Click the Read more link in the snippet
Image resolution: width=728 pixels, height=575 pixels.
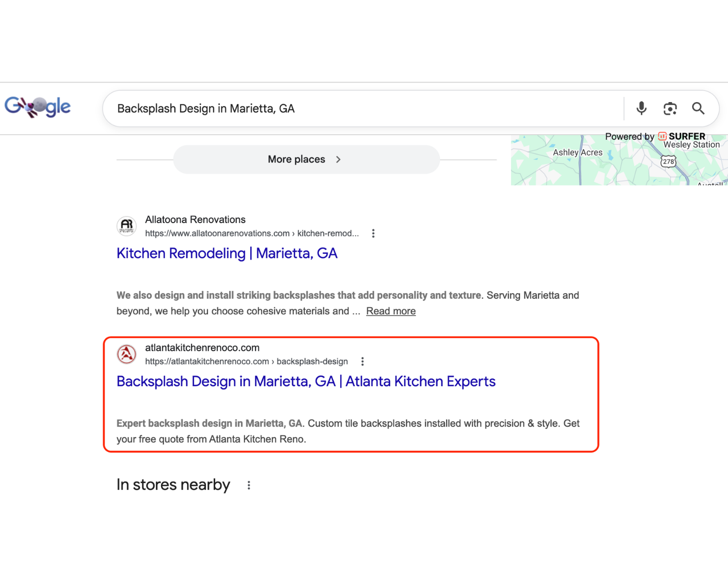pos(391,311)
